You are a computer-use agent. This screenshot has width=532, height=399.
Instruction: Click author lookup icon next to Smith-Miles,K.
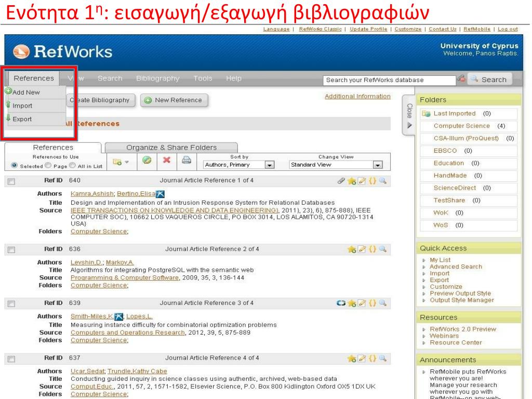(118, 316)
